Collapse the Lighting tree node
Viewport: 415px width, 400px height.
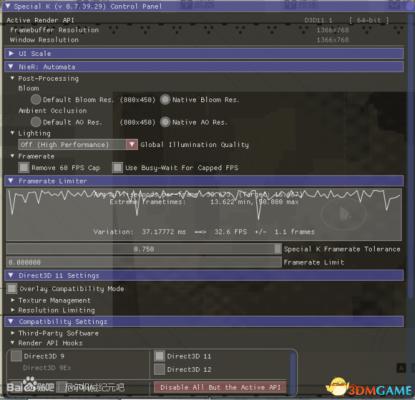click(12, 133)
